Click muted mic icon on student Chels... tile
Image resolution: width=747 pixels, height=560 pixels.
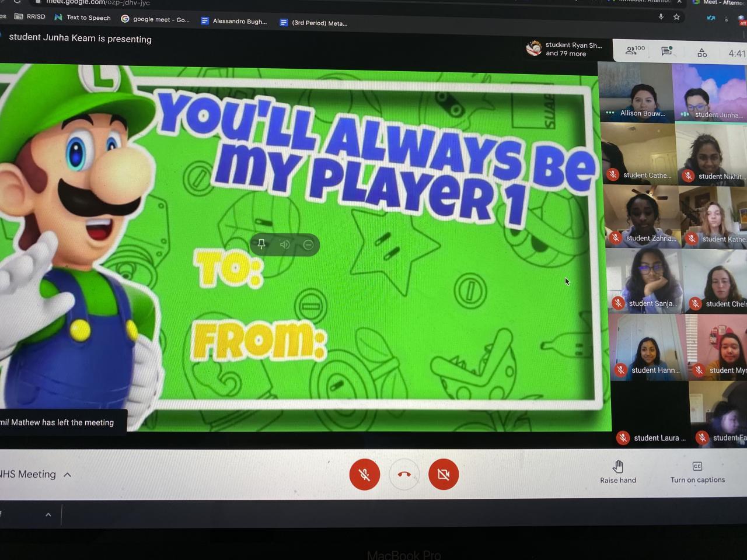point(695,303)
